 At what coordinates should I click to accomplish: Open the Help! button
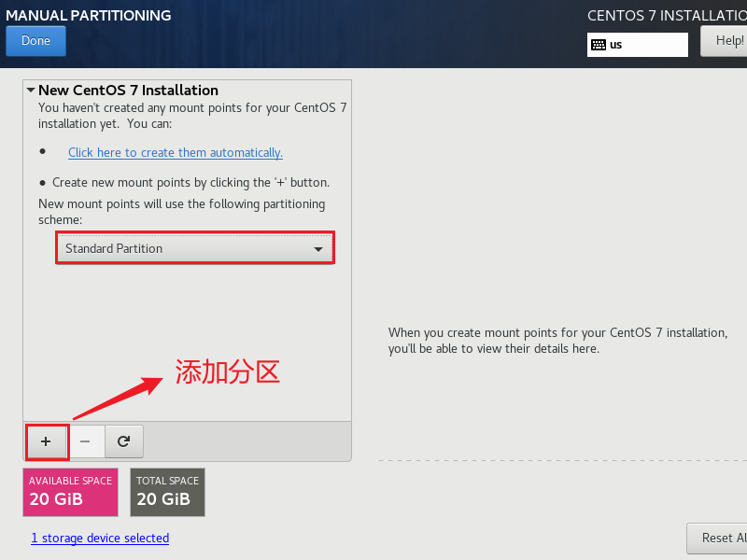coord(725,41)
